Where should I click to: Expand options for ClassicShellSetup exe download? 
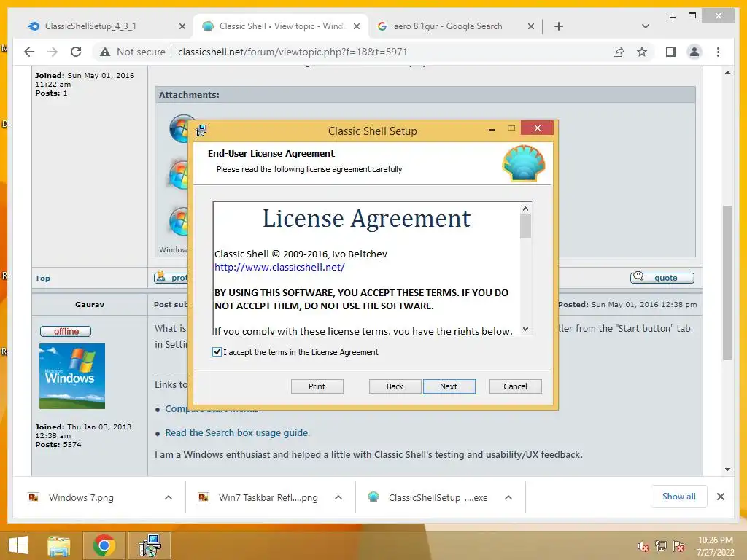[508, 497]
